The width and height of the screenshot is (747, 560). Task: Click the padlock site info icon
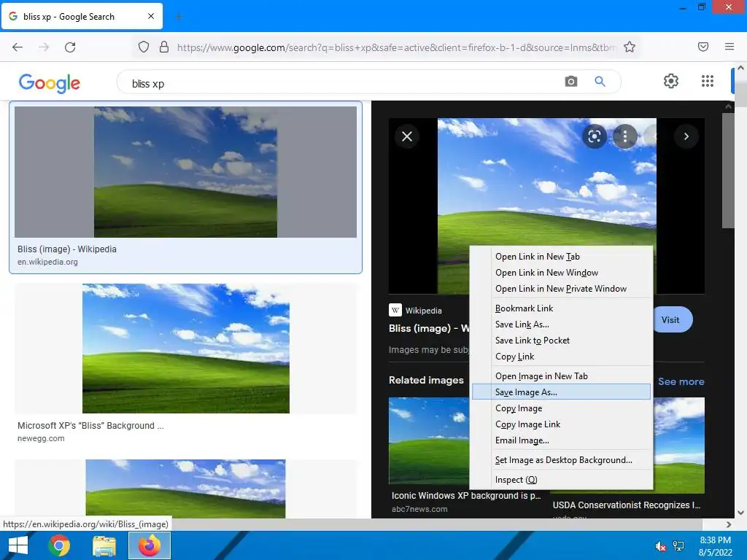coord(164,47)
